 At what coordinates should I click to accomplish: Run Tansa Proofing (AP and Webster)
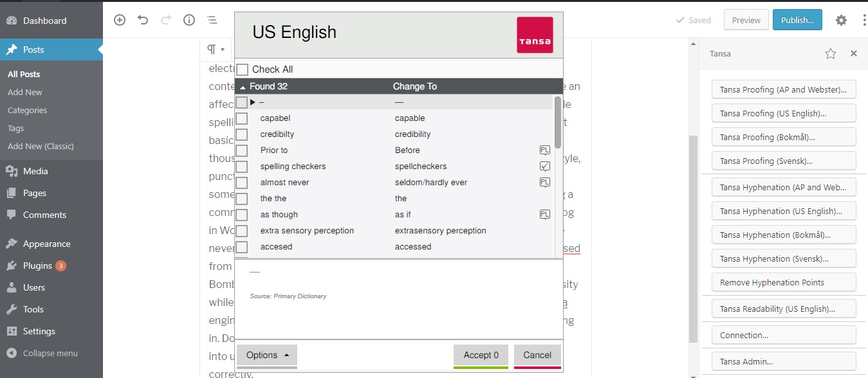pyautogui.click(x=784, y=89)
